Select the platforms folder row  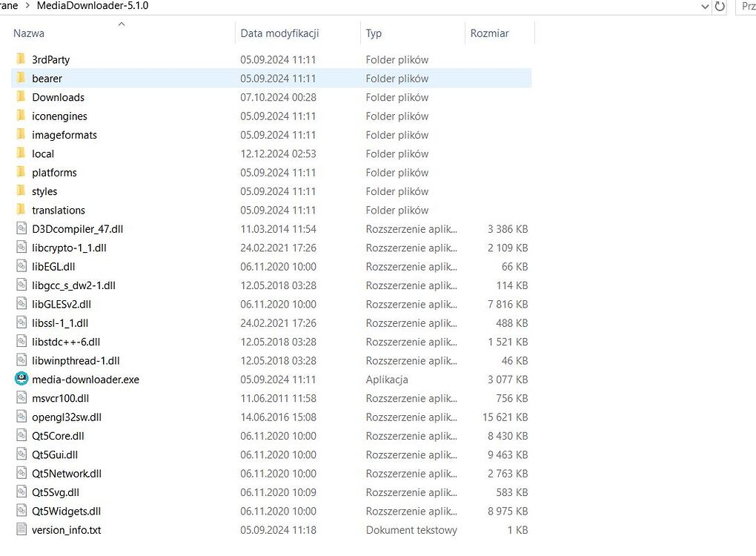pos(53,172)
